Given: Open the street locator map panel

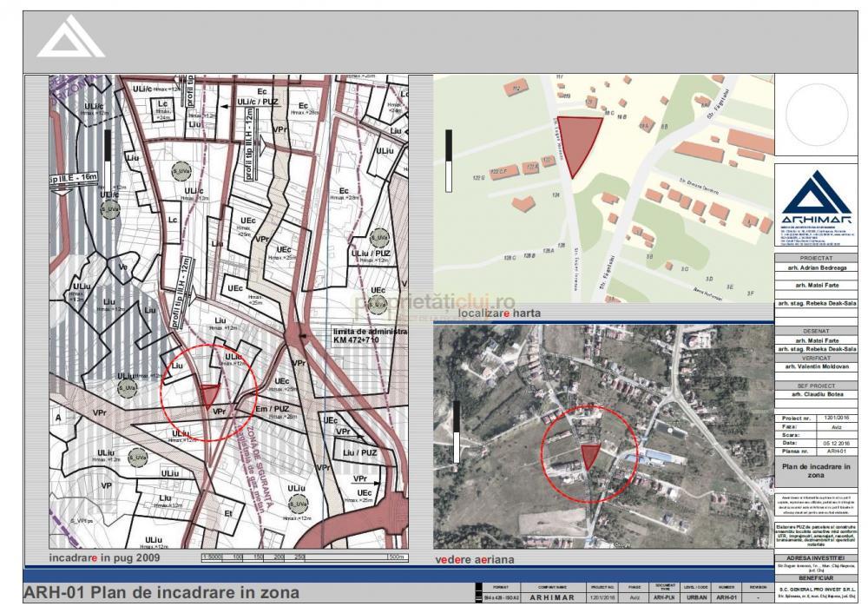Looking at the screenshot, I should tap(603, 188).
